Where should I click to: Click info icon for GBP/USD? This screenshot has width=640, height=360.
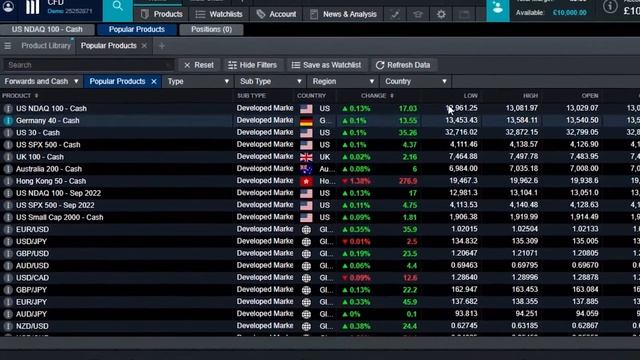(8, 253)
